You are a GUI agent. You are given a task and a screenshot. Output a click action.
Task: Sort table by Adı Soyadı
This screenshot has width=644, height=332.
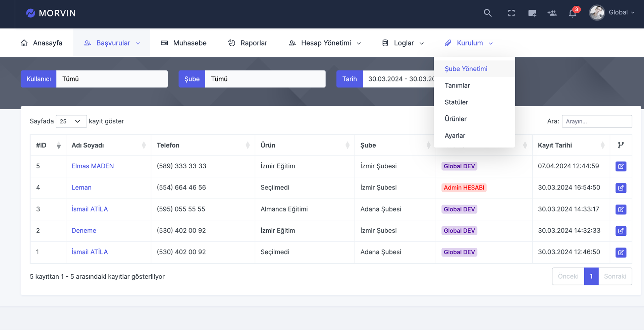click(108, 145)
